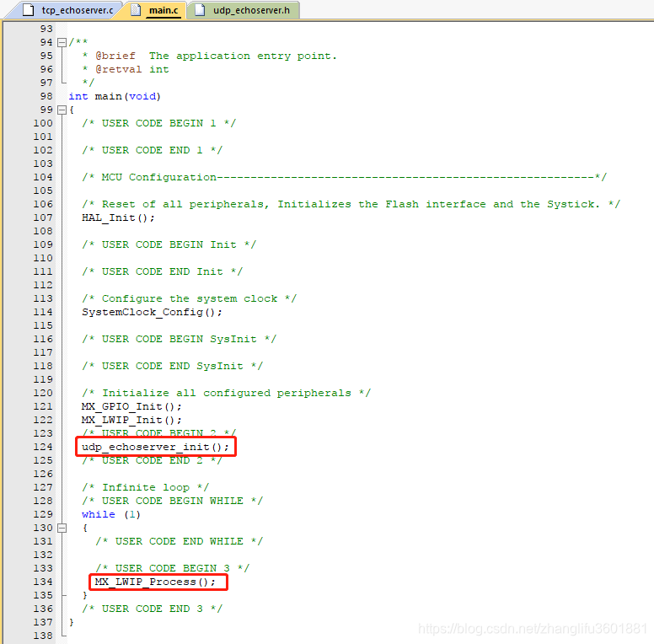Click the 'Initialize all configured peripherals' comment
Screen dimensions: 654x644
tap(226, 393)
